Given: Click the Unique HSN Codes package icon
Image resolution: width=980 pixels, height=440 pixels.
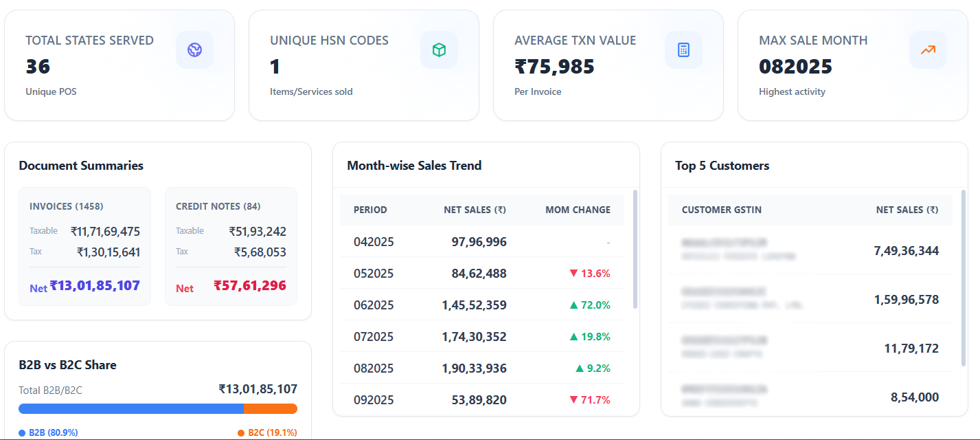Looking at the screenshot, I should coord(439,49).
